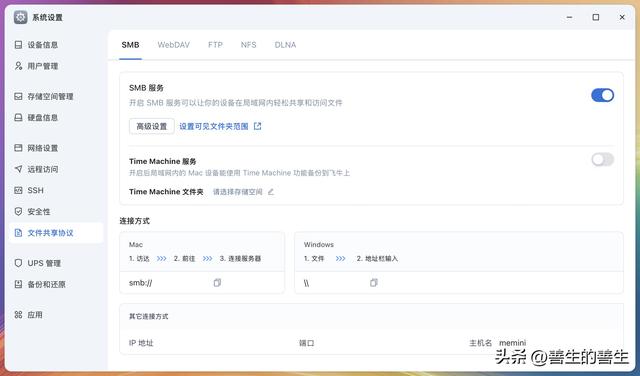The width and height of the screenshot is (640, 376).
Task: Copy the Windows \\ address
Action: 373,283
